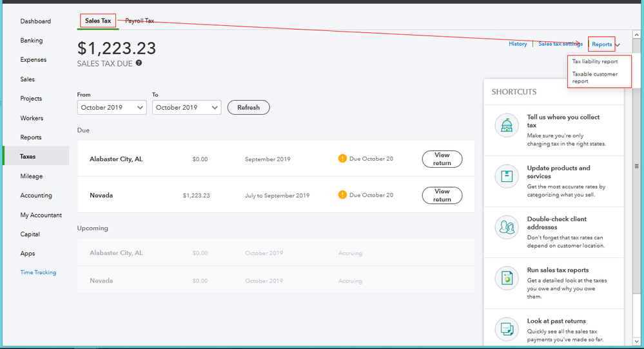
Task: View return for Nevada
Action: tap(442, 195)
